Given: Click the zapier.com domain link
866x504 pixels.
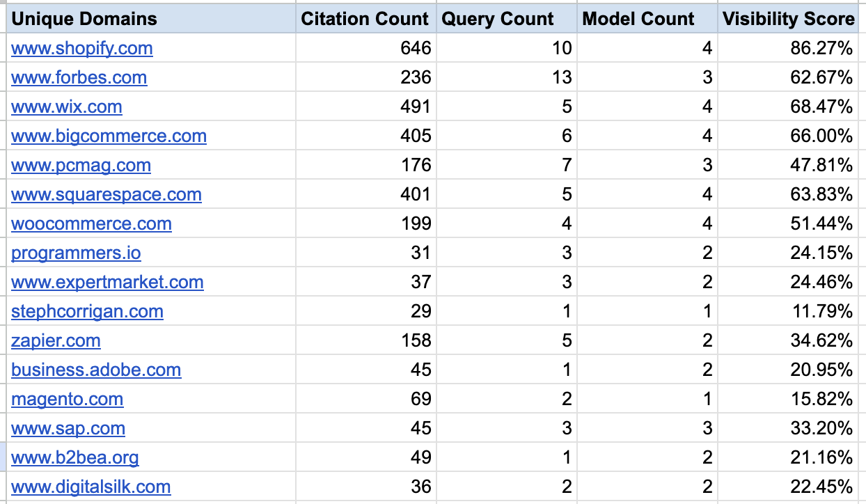Looking at the screenshot, I should click(x=56, y=340).
